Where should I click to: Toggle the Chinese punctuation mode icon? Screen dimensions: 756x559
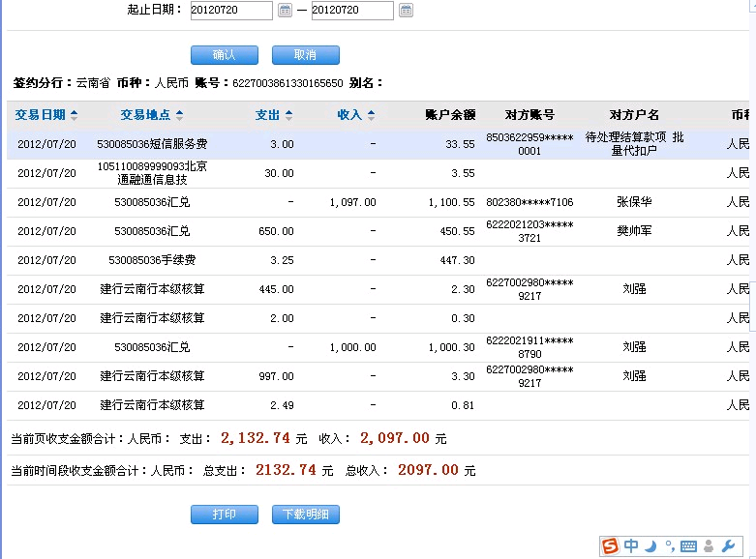[669, 547]
